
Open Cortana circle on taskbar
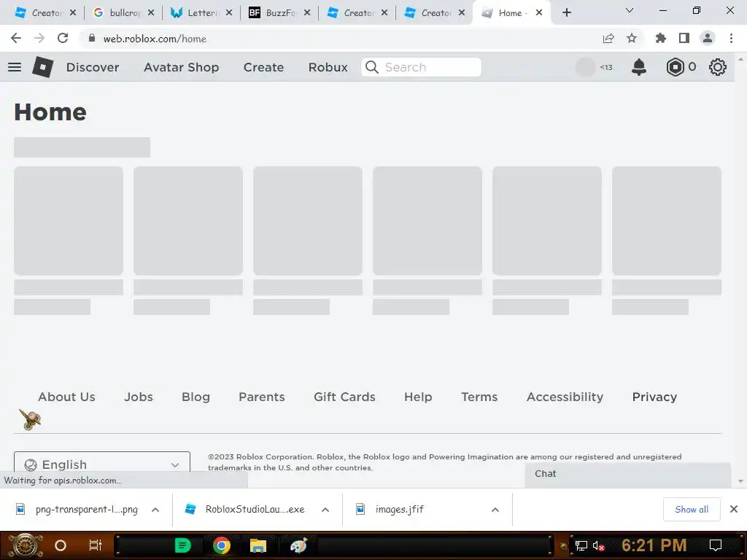[x=61, y=545]
